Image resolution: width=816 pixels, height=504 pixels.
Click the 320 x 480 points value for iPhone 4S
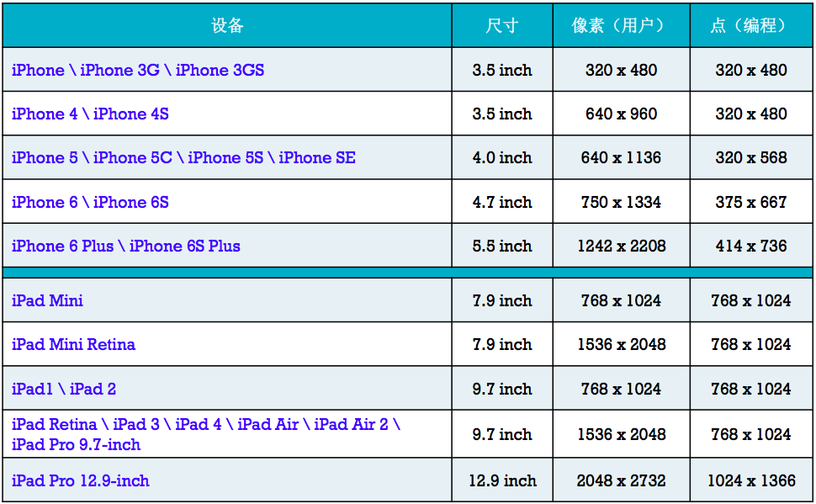(751, 114)
